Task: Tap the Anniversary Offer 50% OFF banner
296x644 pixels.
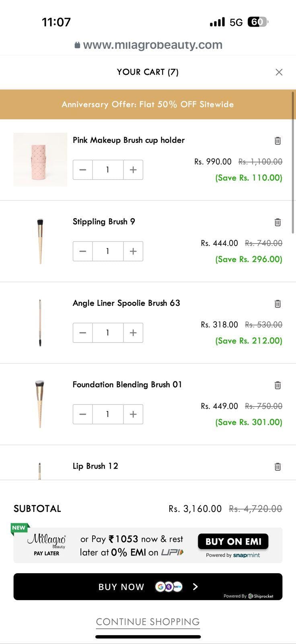Action: 148,104
